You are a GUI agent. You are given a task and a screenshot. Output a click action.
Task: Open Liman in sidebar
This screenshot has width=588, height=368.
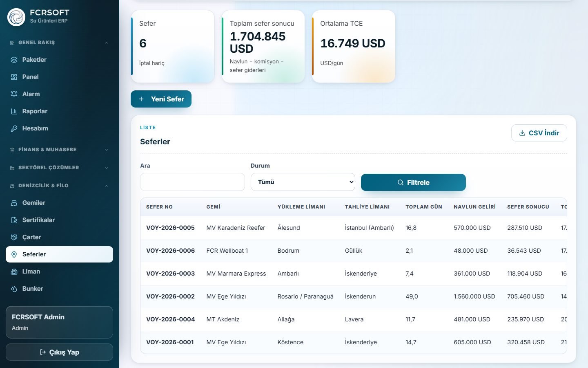(59, 272)
